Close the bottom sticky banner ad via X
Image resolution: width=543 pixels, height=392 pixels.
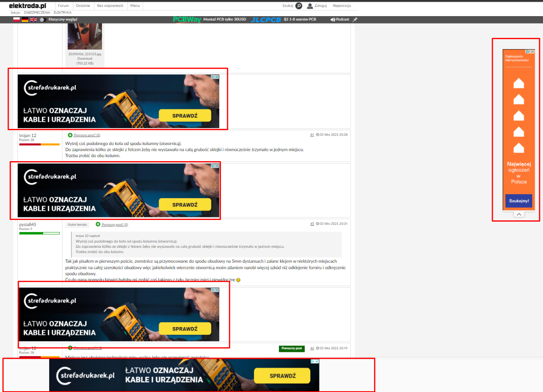pos(317,361)
